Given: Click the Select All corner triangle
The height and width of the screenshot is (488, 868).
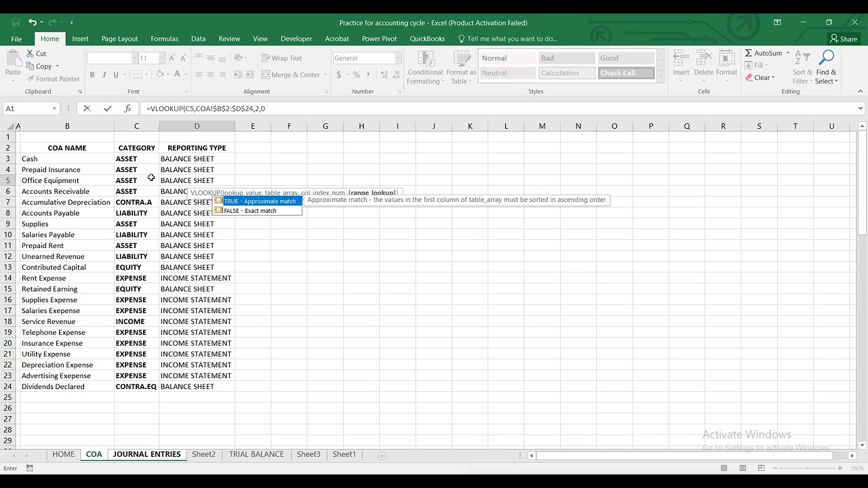Looking at the screenshot, I should [x=10, y=126].
